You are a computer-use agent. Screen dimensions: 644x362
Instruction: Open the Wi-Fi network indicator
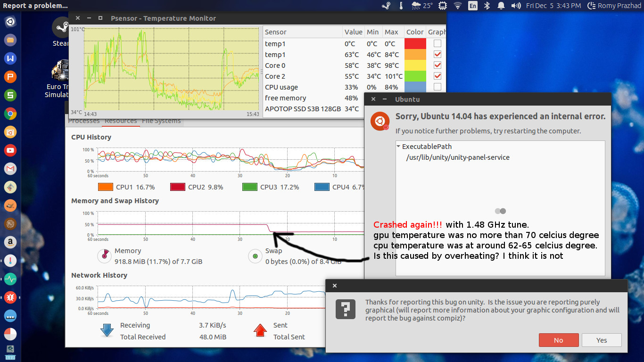[x=457, y=6]
